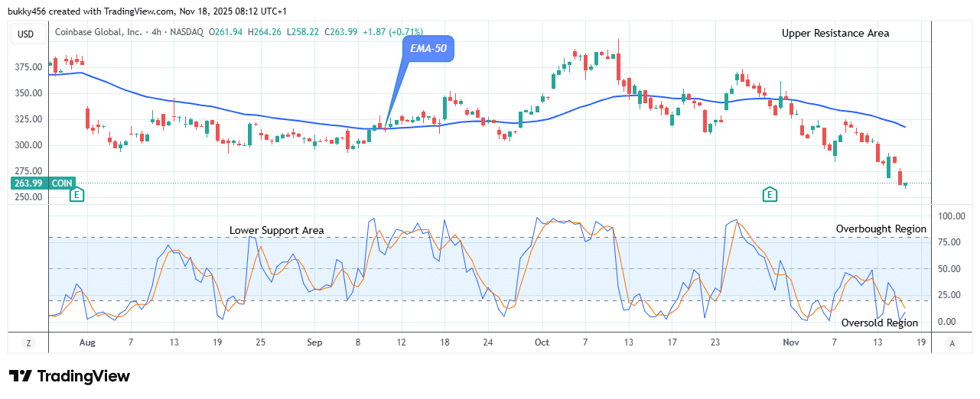The width and height of the screenshot is (980, 399).
Task: Click the 100.00 oscillator axis label
Action: pos(952,217)
